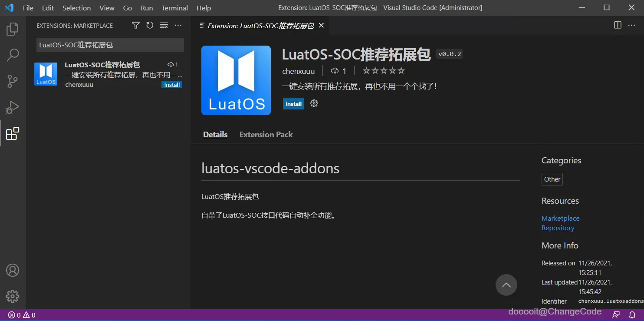The height and width of the screenshot is (321, 644).
Task: Select the Extension: LuatOS-SOC editor tab
Action: click(x=260, y=26)
